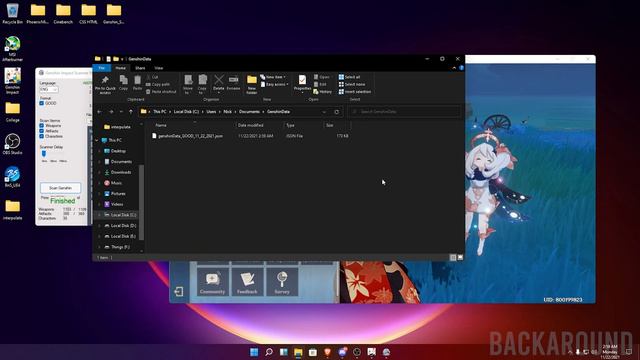Open Recycle Bin desktop icon
Screen dimensions: 640x360
click(12, 13)
